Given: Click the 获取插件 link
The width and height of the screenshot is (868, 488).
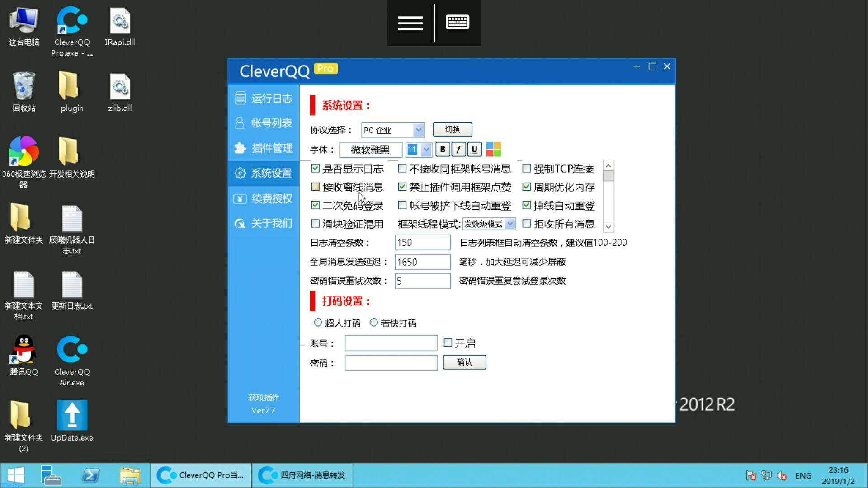Looking at the screenshot, I should coord(264,398).
